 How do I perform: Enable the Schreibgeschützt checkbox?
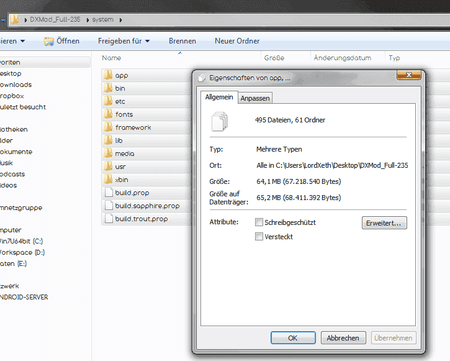coord(259,222)
